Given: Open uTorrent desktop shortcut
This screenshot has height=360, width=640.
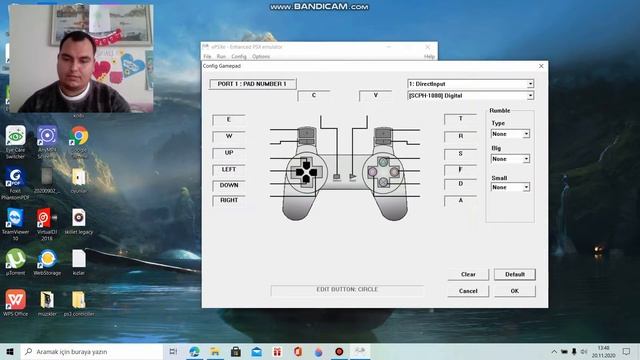Looking at the screenshot, I should (16, 262).
